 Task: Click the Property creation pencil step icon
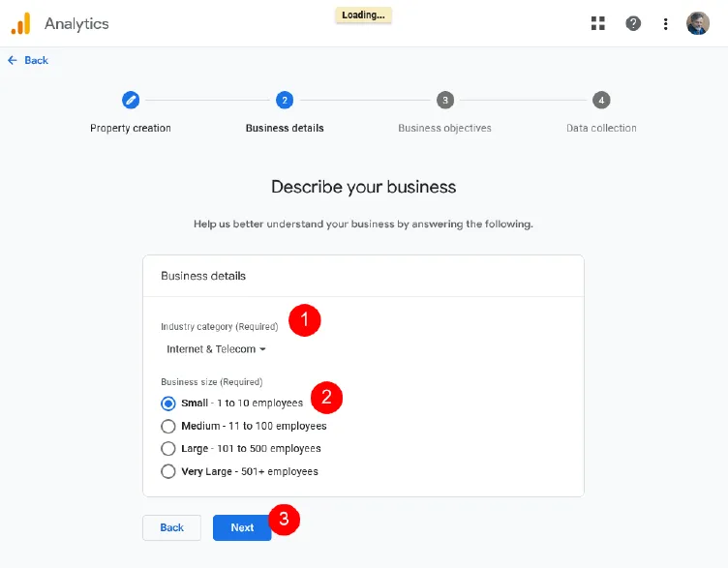pyautogui.click(x=131, y=101)
